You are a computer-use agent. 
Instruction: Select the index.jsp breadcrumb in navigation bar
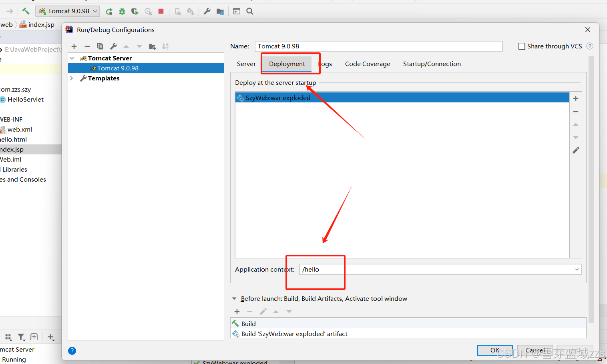pyautogui.click(x=37, y=25)
